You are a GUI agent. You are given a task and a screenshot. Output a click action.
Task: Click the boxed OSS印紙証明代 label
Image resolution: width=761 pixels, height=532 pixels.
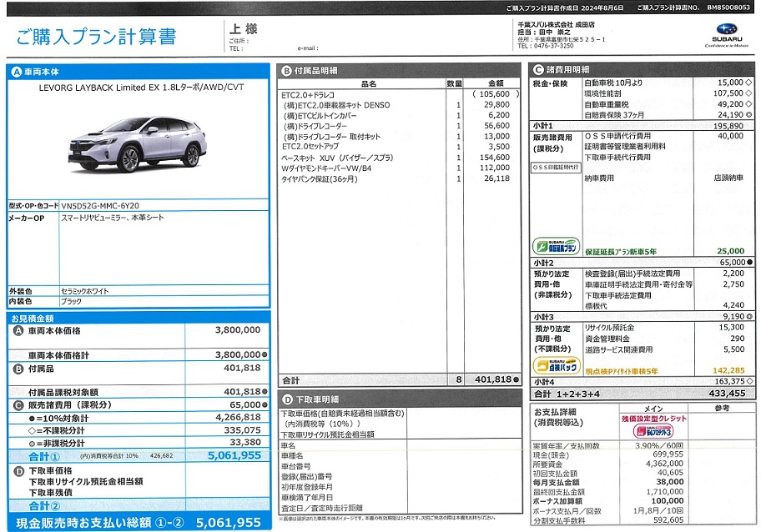tap(556, 168)
